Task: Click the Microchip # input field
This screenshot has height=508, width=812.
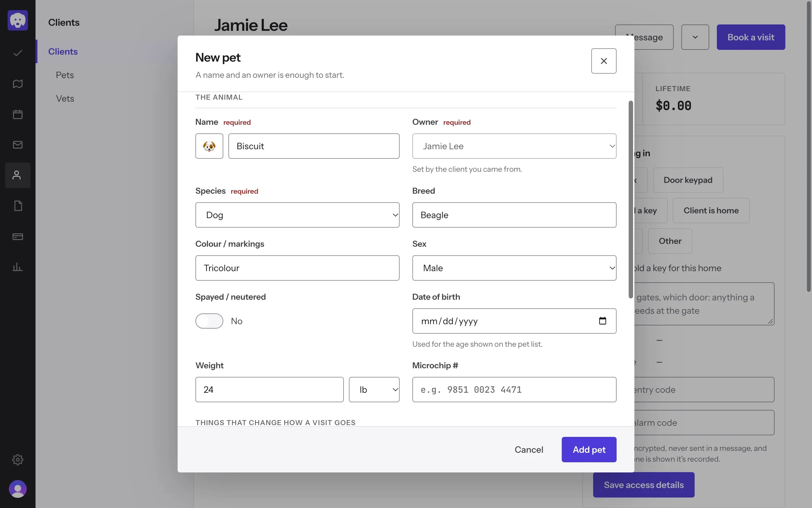Action: (x=514, y=390)
